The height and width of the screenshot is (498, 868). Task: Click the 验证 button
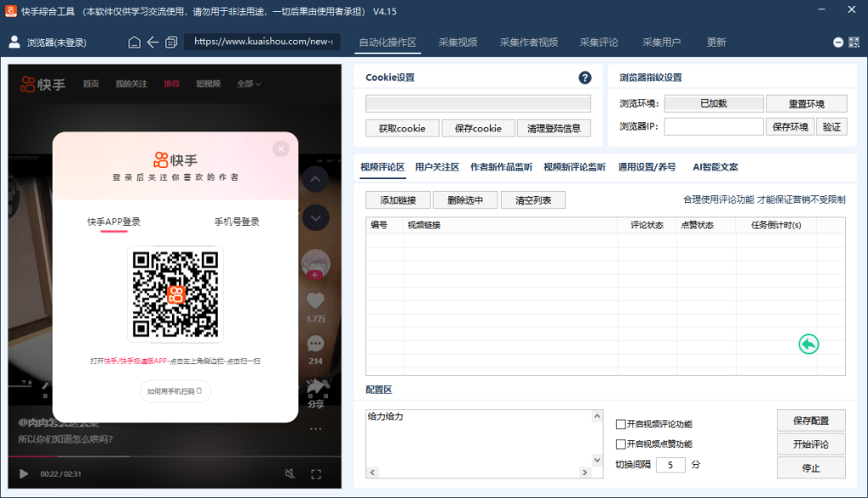click(x=832, y=127)
